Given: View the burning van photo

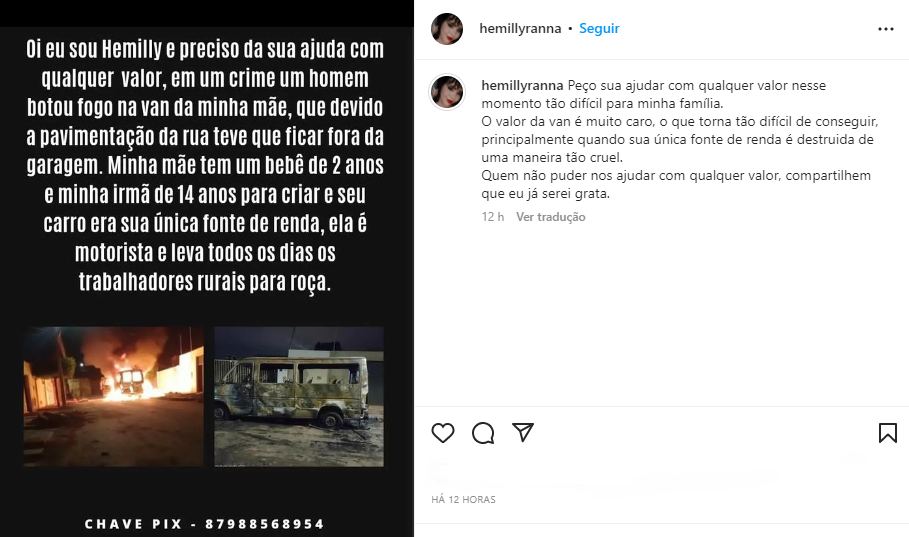Looking at the screenshot, I should [x=114, y=397].
